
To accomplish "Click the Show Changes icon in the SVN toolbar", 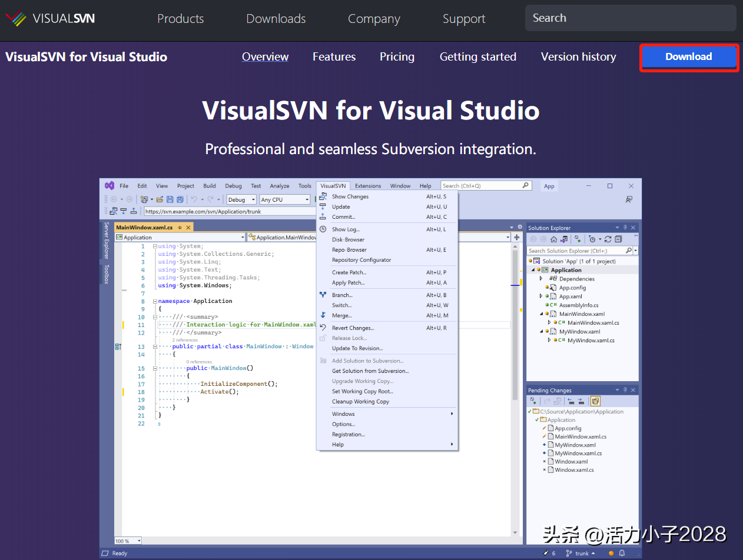I will tap(114, 211).
